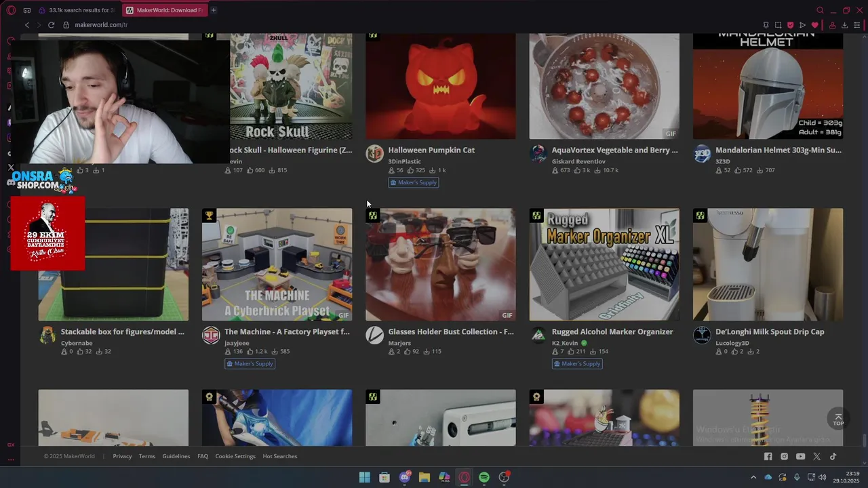Viewport: 868px width, 488px height.
Task: Open Halloween Pumpkin Cat model title
Action: [x=431, y=150]
